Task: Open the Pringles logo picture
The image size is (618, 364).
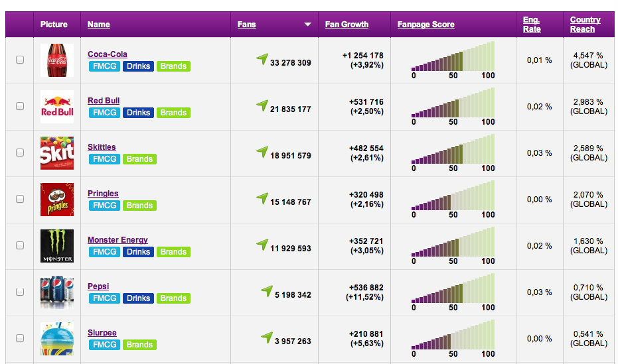Action: tap(57, 200)
